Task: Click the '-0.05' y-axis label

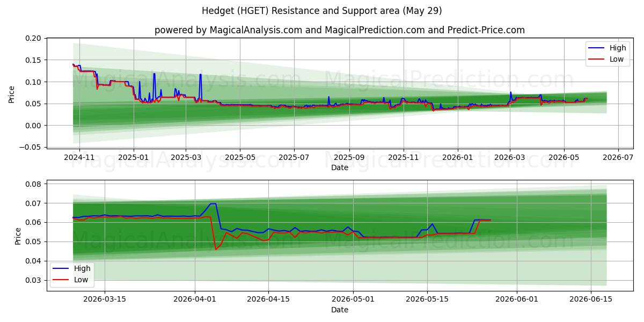Action: click(31, 148)
